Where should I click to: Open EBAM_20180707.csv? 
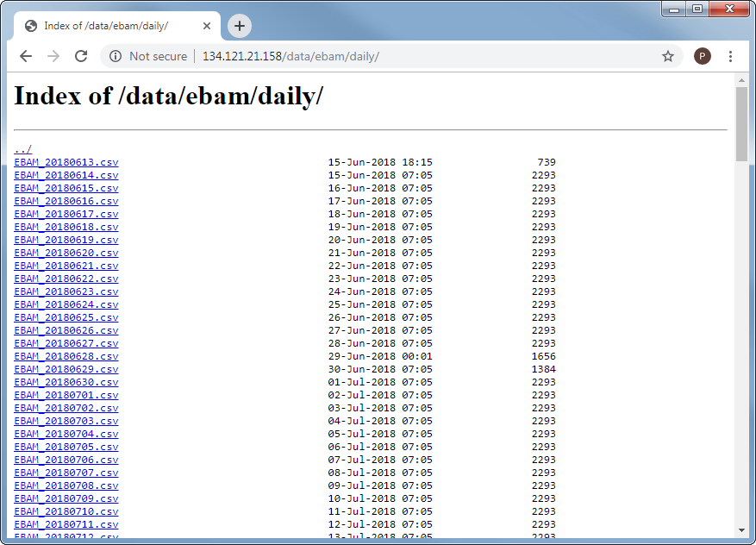[66, 473]
